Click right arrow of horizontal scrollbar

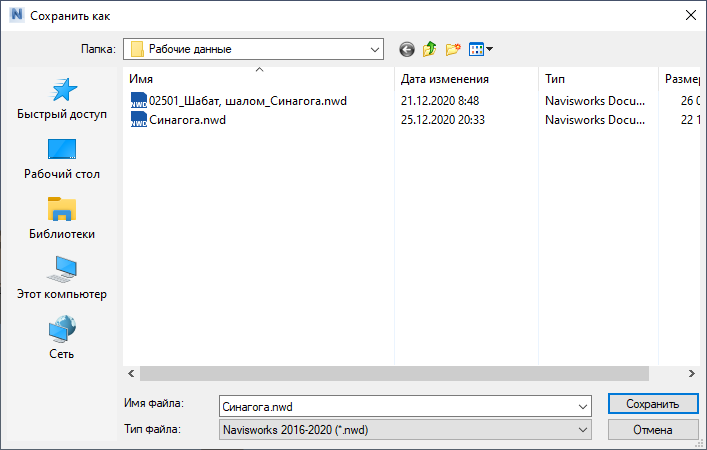tap(691, 373)
